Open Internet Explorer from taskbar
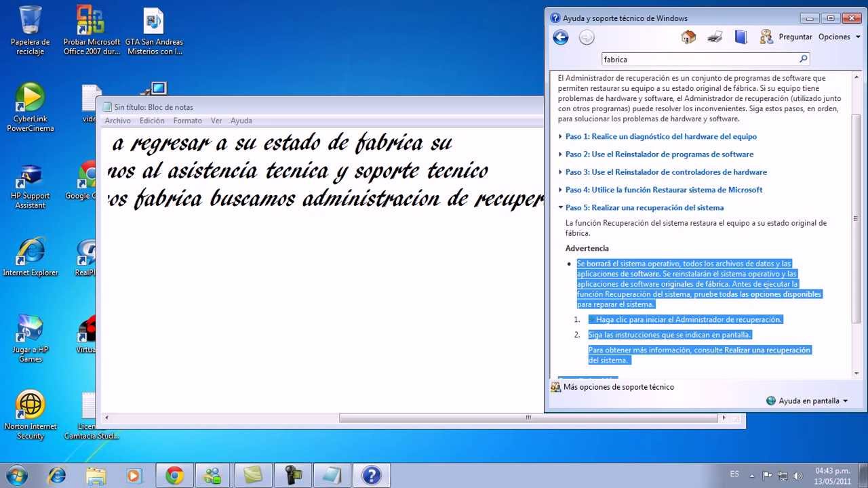Viewport: 868px width, 488px height. pos(57,476)
